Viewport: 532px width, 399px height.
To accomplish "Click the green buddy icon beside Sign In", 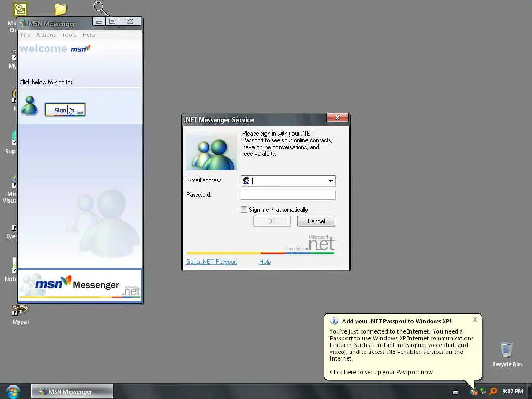I will pos(30,105).
